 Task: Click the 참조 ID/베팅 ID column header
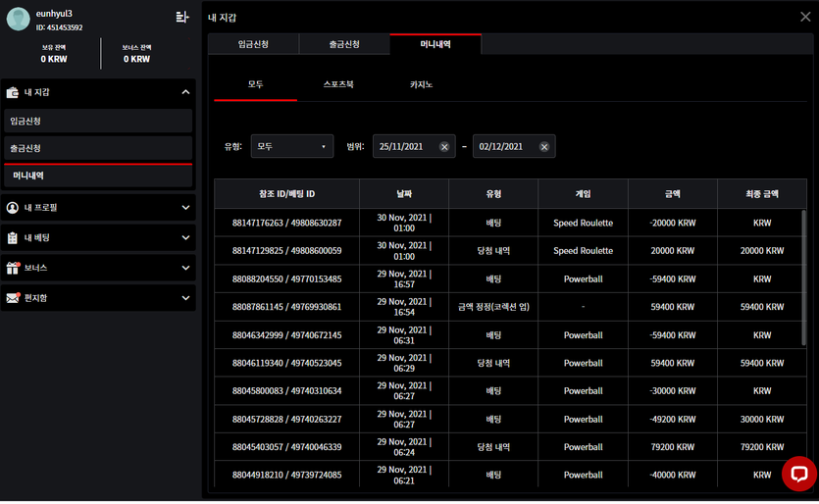point(286,194)
